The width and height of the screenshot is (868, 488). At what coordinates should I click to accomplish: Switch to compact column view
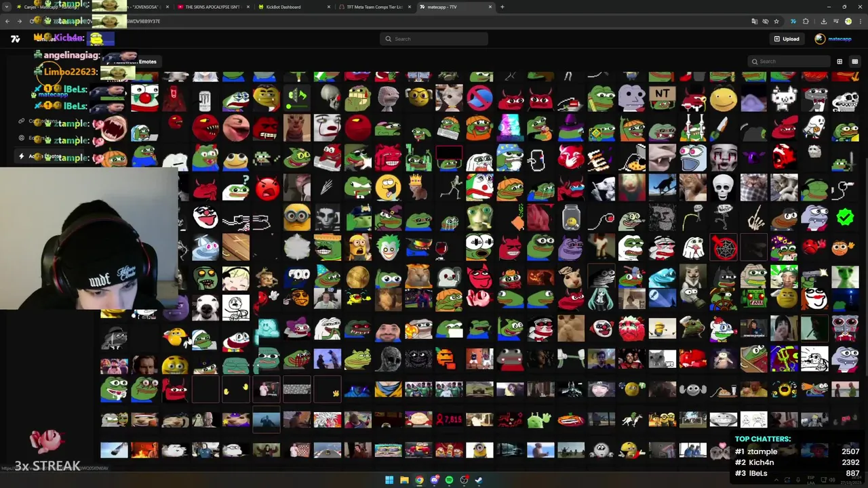pyautogui.click(x=854, y=61)
